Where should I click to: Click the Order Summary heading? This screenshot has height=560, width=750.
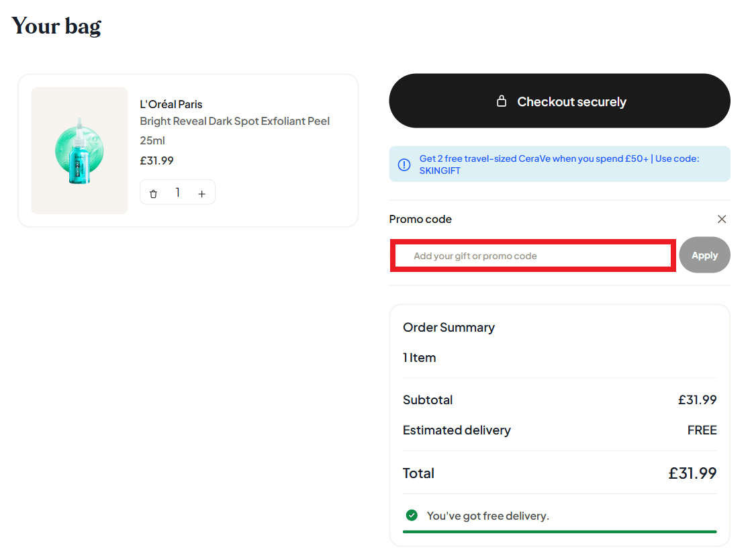point(449,328)
